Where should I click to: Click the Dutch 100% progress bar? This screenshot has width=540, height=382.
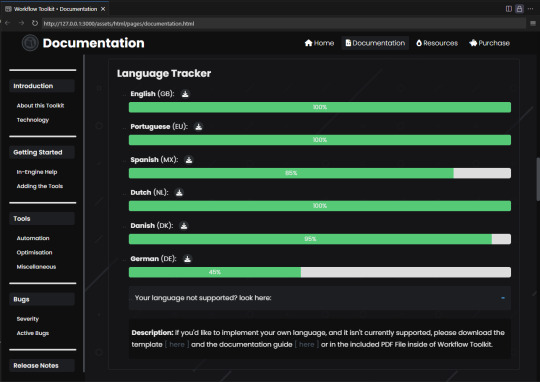[x=320, y=206]
